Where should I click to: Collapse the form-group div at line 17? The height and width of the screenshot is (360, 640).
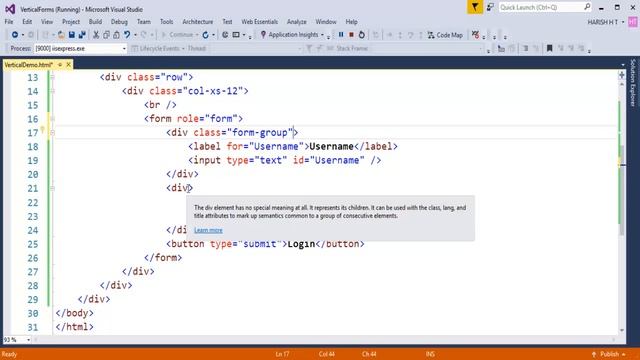52,133
